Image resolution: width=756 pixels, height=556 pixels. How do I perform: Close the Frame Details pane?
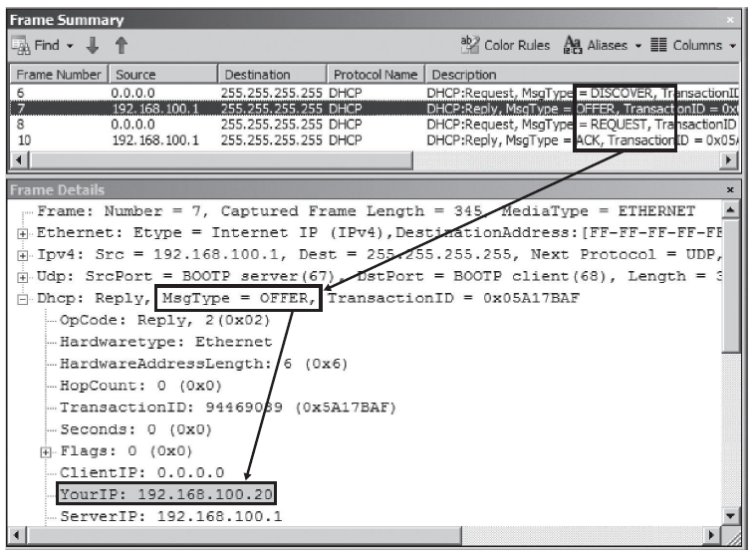pyautogui.click(x=730, y=190)
